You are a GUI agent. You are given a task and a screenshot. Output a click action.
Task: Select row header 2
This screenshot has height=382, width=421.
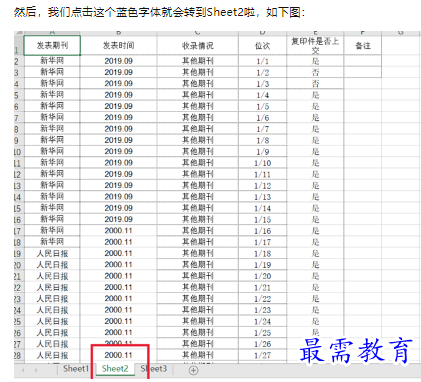(18, 61)
